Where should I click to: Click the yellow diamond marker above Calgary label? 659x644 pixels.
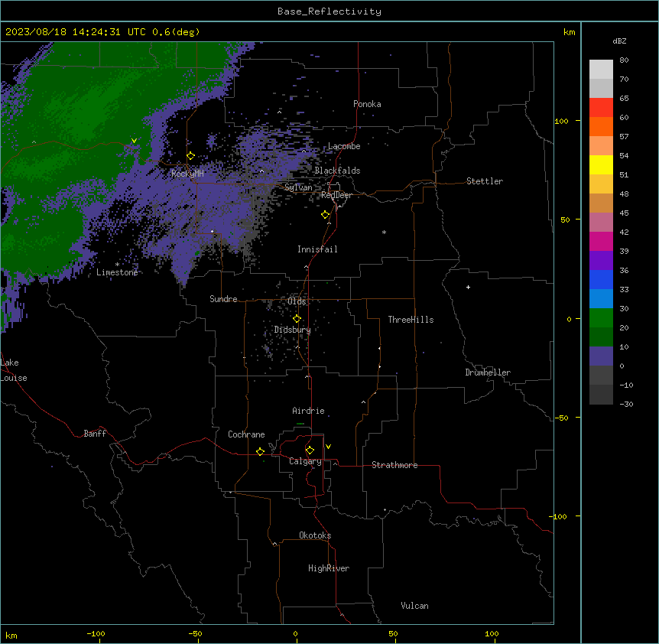[310, 450]
